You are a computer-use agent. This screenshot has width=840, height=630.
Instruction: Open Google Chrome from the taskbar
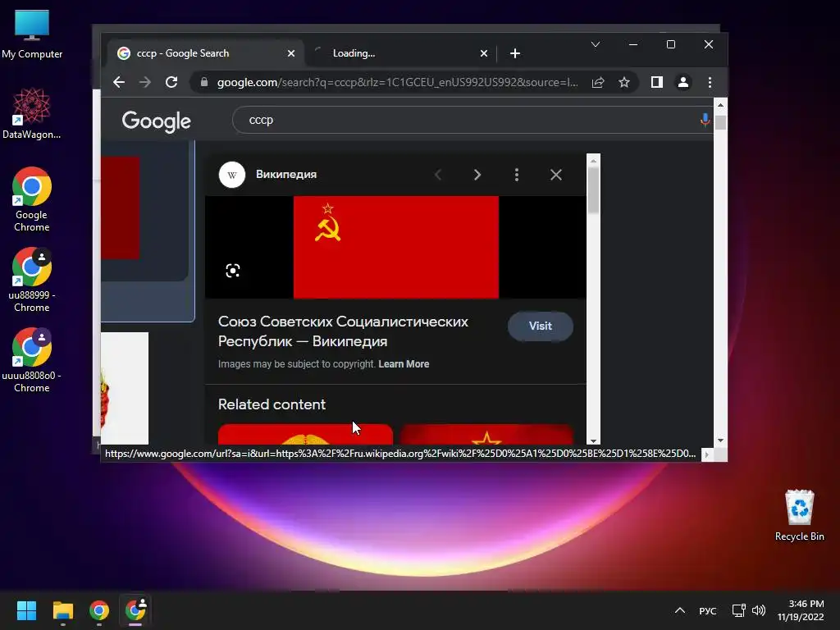coord(99,610)
